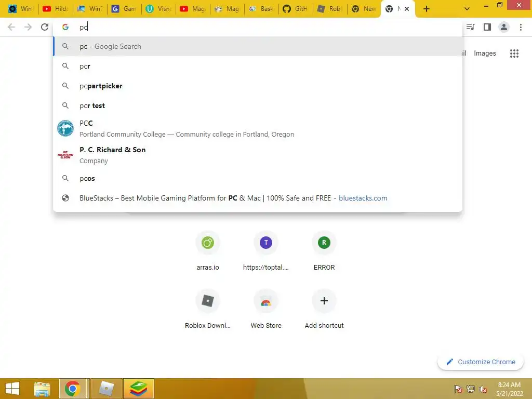This screenshot has width=532, height=399.
Task: Open the Roblox Download shortcut
Action: (208, 309)
